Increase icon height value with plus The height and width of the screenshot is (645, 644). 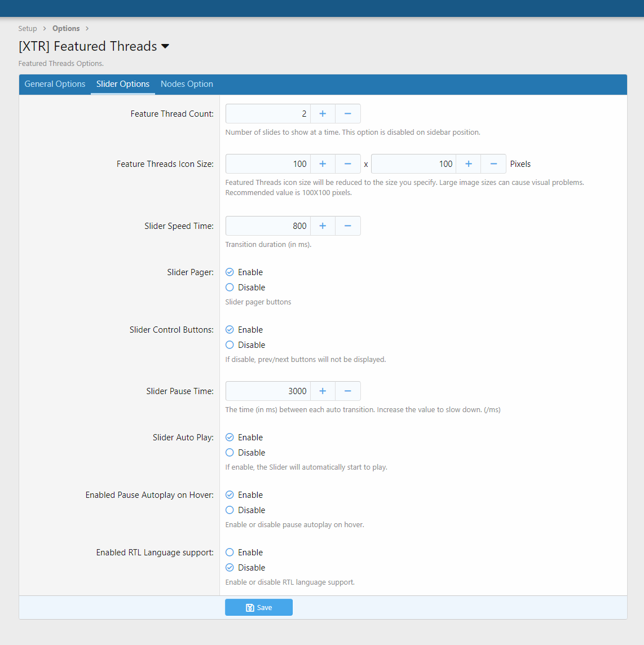[468, 164]
